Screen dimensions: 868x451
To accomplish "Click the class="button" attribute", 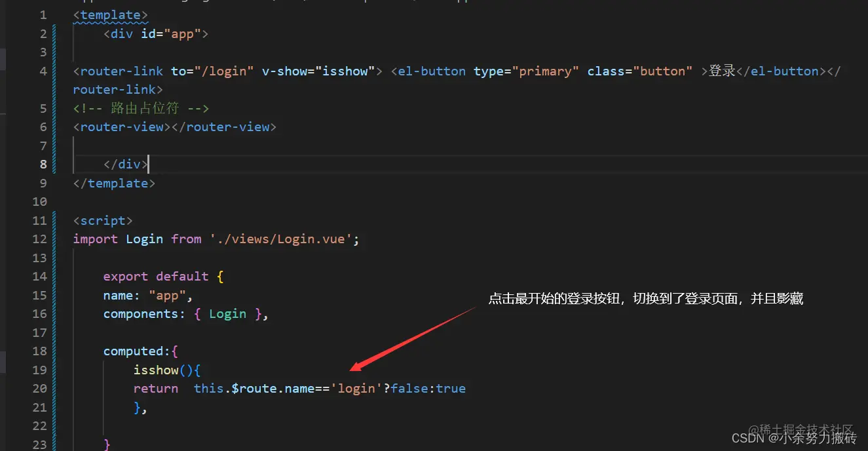I will [640, 71].
